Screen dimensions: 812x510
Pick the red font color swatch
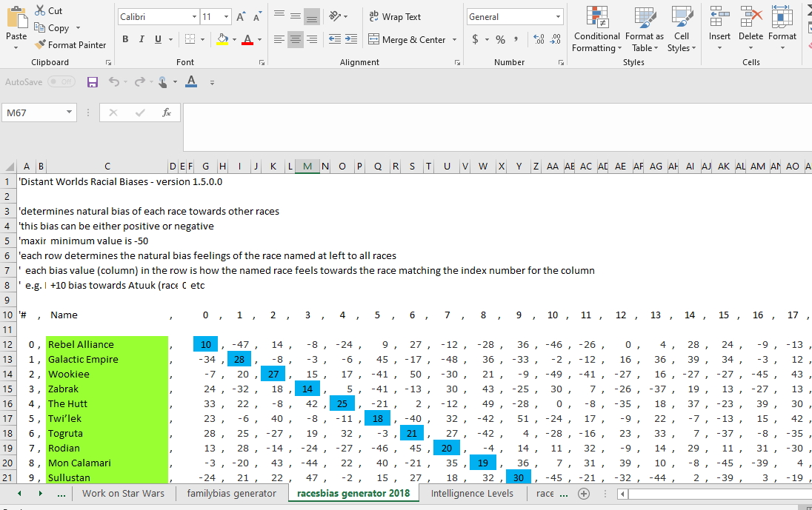click(x=249, y=39)
